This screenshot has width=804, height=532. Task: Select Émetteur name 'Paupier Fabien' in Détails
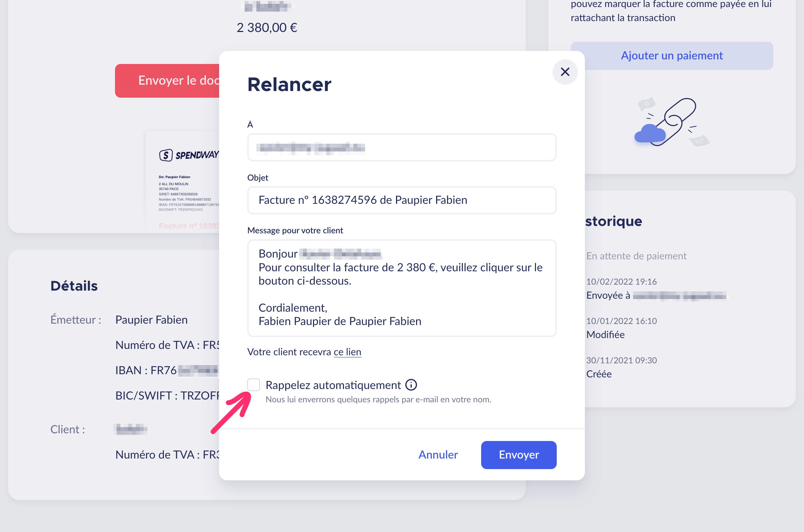[x=152, y=320]
